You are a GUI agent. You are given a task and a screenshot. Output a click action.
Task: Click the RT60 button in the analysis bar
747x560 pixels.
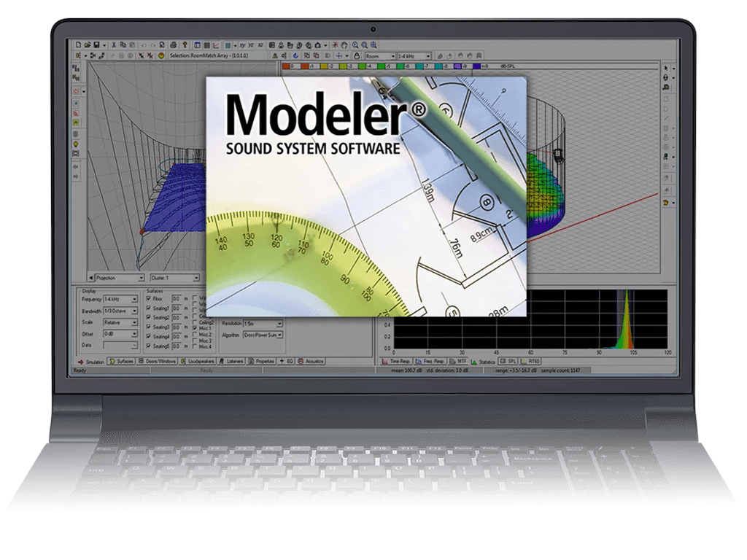tap(530, 362)
